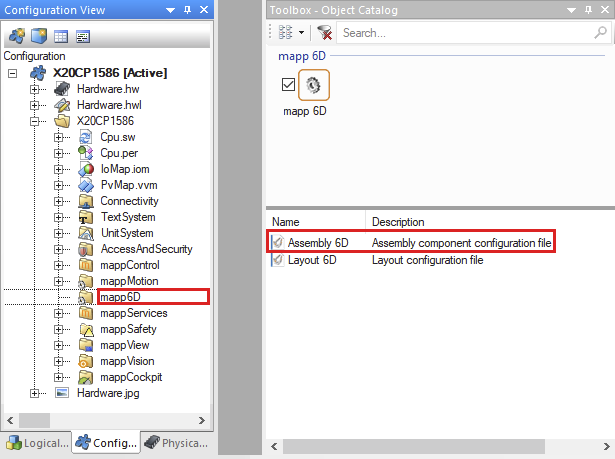Expand the Connectivity node

click(x=58, y=202)
